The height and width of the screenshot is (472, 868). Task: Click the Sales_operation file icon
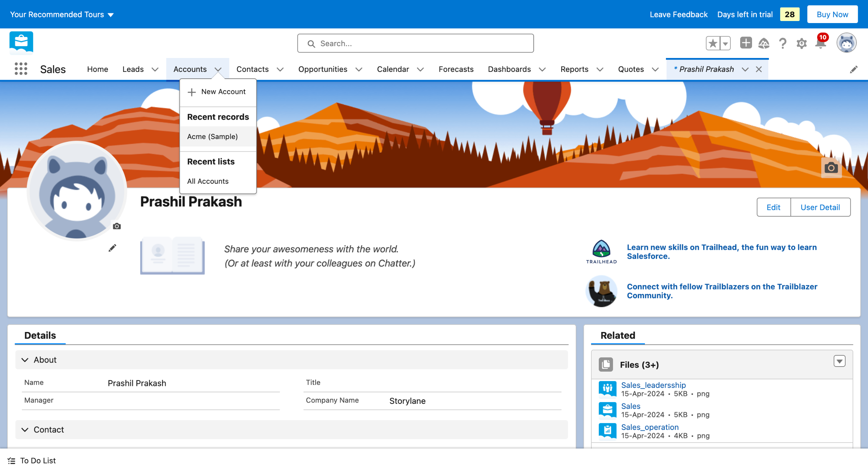click(x=607, y=431)
